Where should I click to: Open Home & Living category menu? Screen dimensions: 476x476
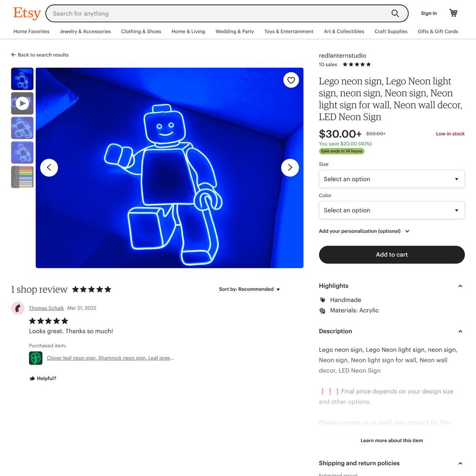pyautogui.click(x=188, y=31)
